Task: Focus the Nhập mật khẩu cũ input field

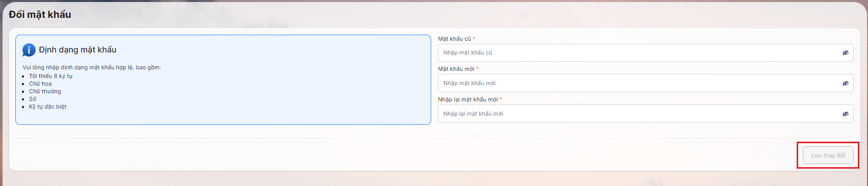Action: point(645,53)
